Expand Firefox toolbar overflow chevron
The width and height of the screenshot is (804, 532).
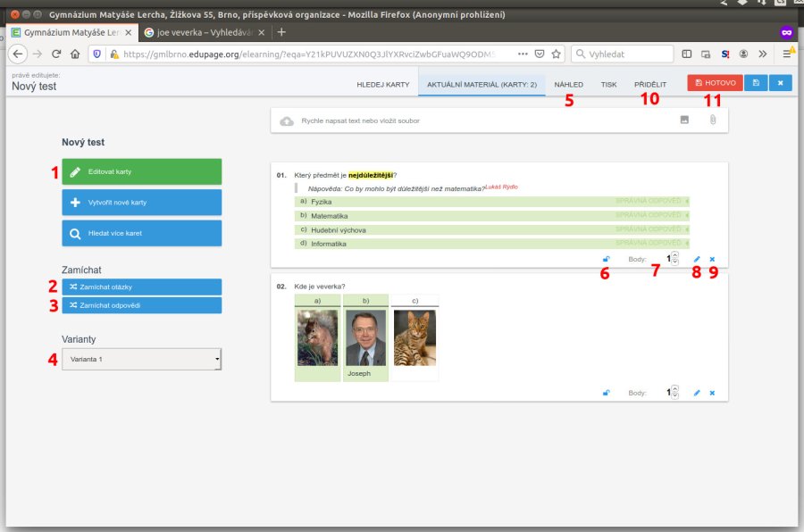tap(762, 54)
